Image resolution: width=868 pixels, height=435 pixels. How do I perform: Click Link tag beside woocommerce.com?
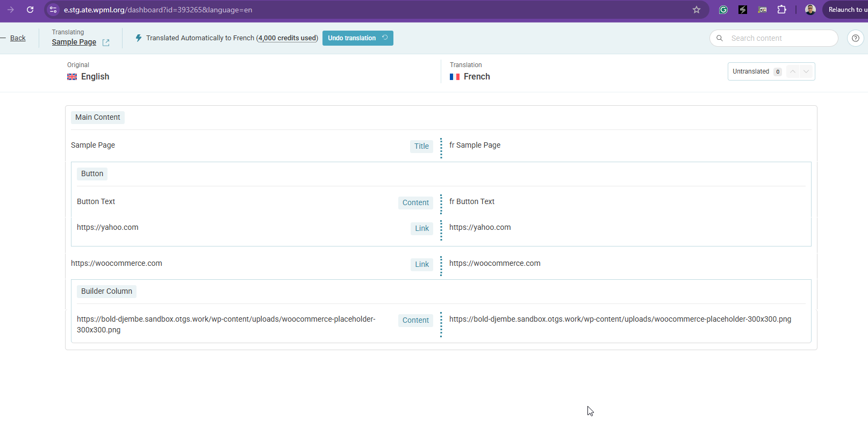click(x=422, y=264)
